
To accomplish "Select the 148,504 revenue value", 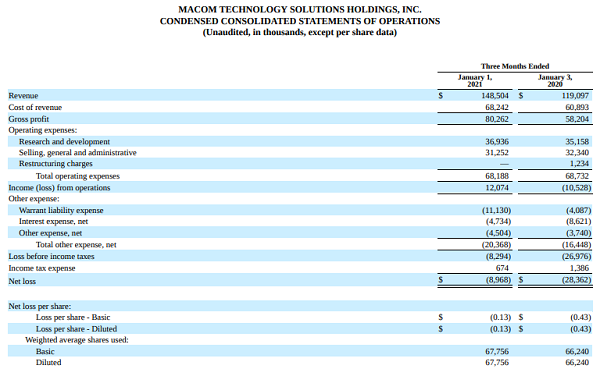I will pyautogui.click(x=495, y=96).
